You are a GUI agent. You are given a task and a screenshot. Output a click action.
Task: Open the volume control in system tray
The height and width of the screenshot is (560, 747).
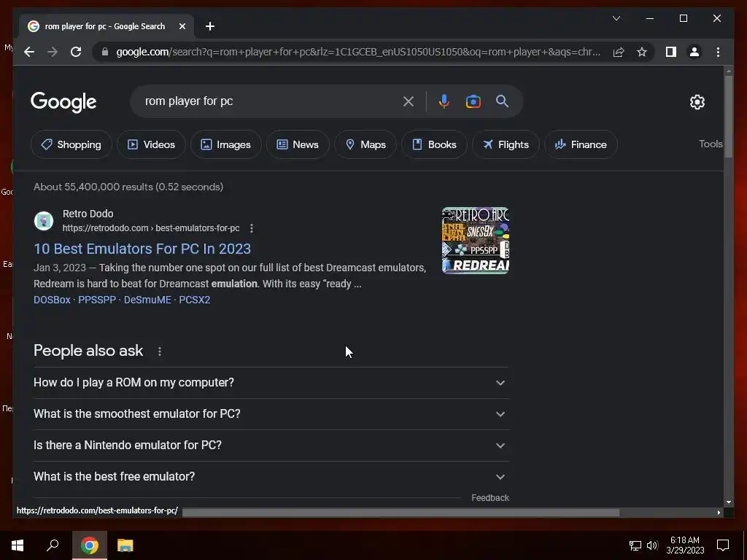pyautogui.click(x=652, y=545)
